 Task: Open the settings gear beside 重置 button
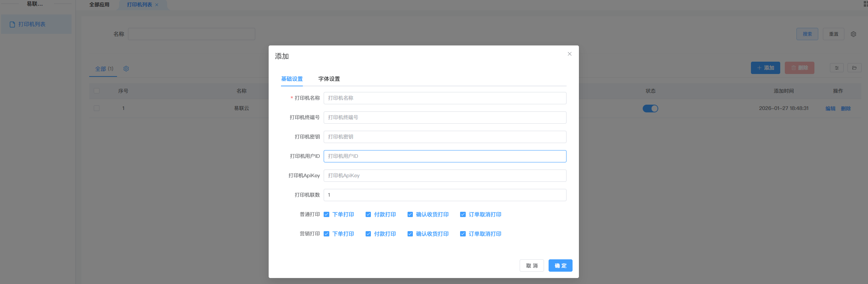pos(853,34)
